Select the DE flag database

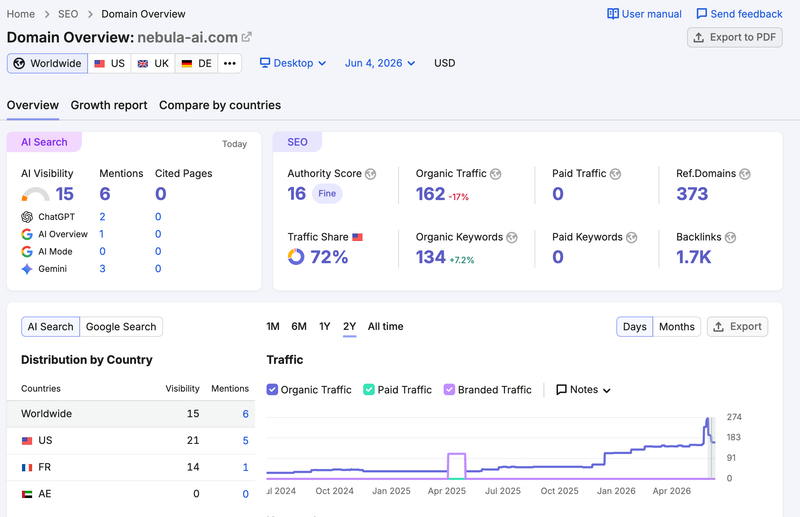196,63
